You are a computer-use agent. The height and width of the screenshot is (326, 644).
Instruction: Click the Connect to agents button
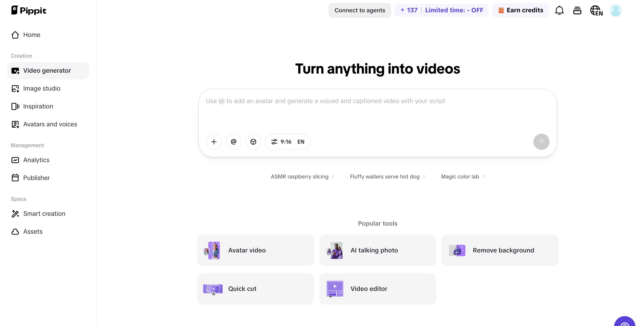pos(360,10)
